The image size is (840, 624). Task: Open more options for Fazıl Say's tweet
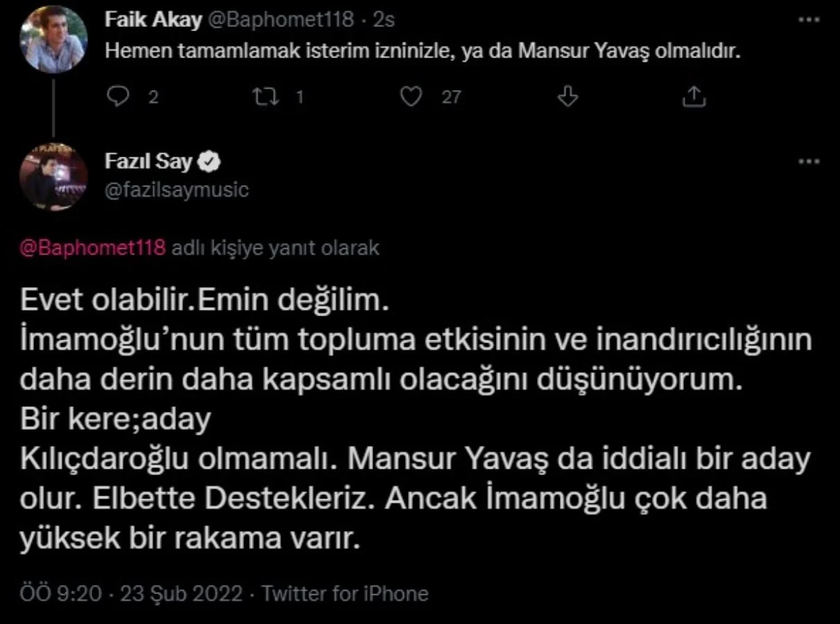[809, 162]
